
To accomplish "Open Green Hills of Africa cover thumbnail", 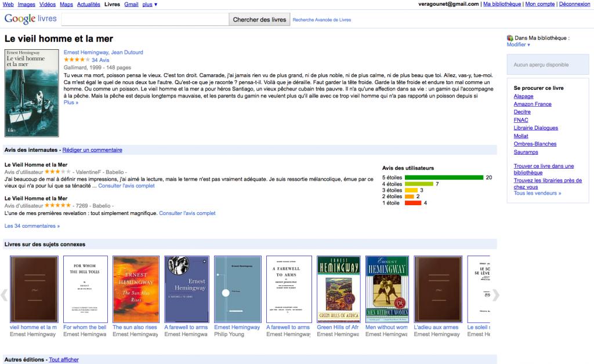I will [339, 289].
